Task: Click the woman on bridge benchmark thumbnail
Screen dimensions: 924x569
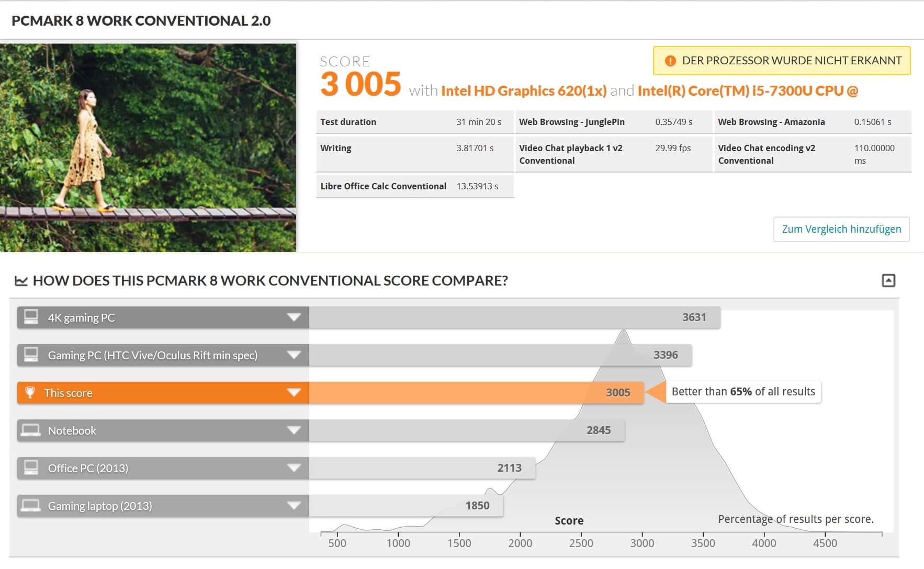Action: (x=148, y=147)
